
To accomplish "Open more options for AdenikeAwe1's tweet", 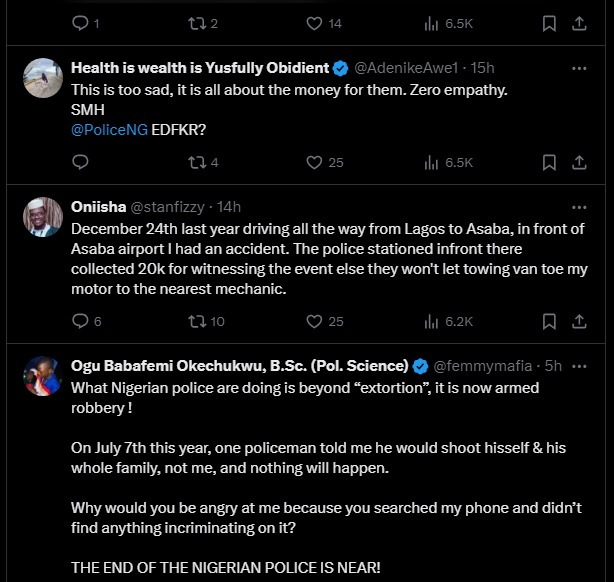I will coord(579,68).
